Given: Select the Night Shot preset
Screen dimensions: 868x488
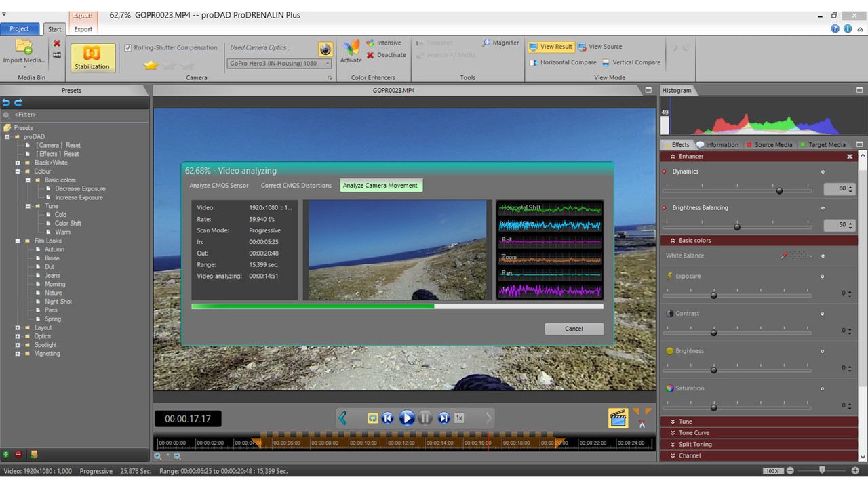Looking at the screenshot, I should (58, 302).
